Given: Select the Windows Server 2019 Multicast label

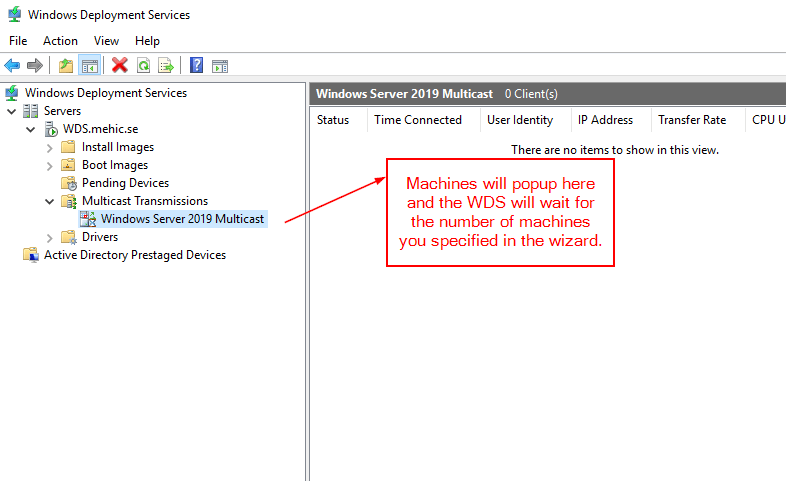Looking at the screenshot, I should [x=182, y=219].
